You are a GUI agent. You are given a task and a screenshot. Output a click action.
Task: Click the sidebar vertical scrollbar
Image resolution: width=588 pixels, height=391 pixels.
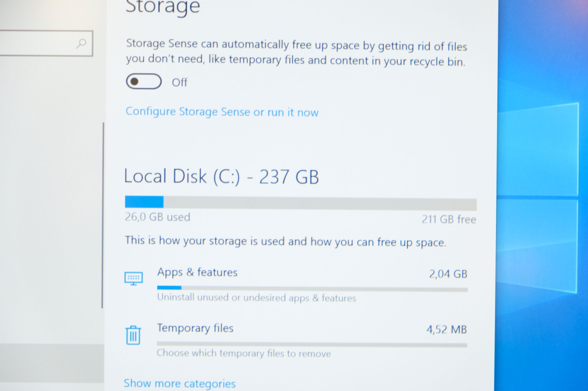pyautogui.click(x=103, y=215)
